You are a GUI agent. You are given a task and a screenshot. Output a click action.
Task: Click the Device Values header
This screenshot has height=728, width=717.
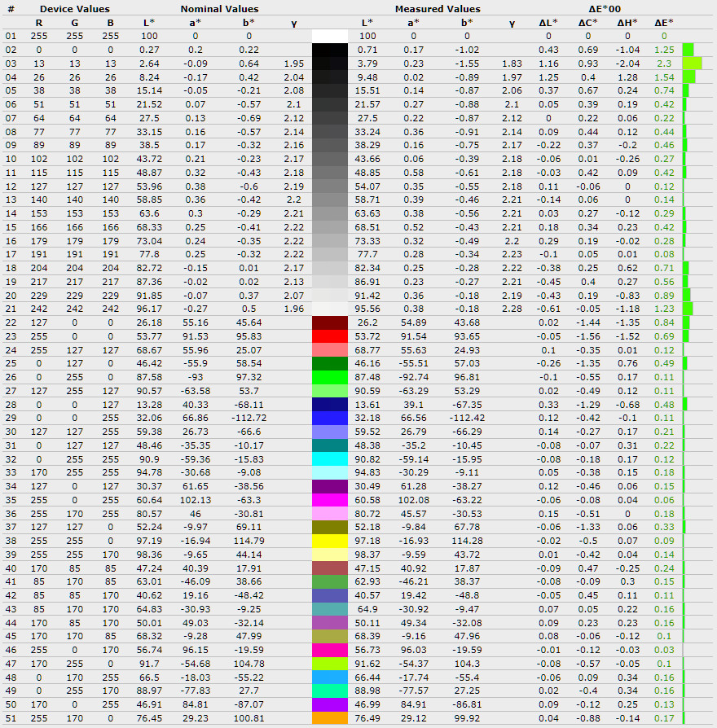[74, 9]
